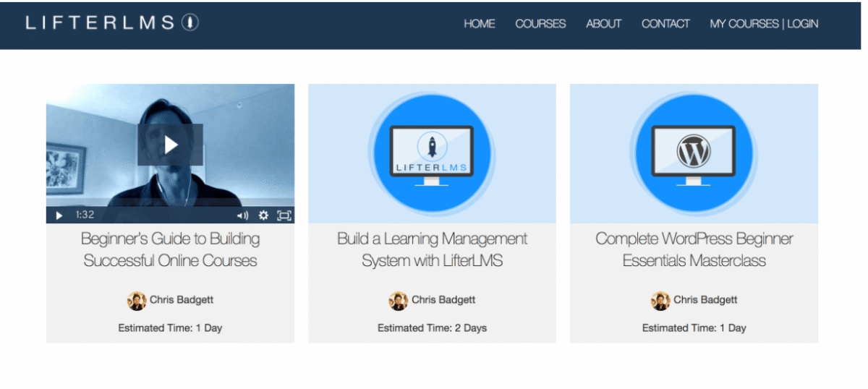
Task: Click the WordPress logo course image
Action: 694,153
